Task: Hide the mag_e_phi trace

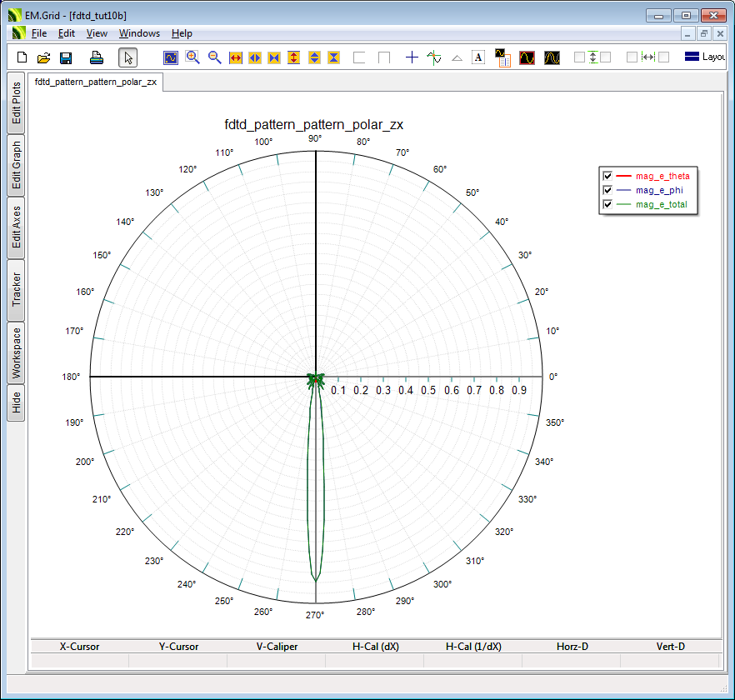Action: (607, 190)
